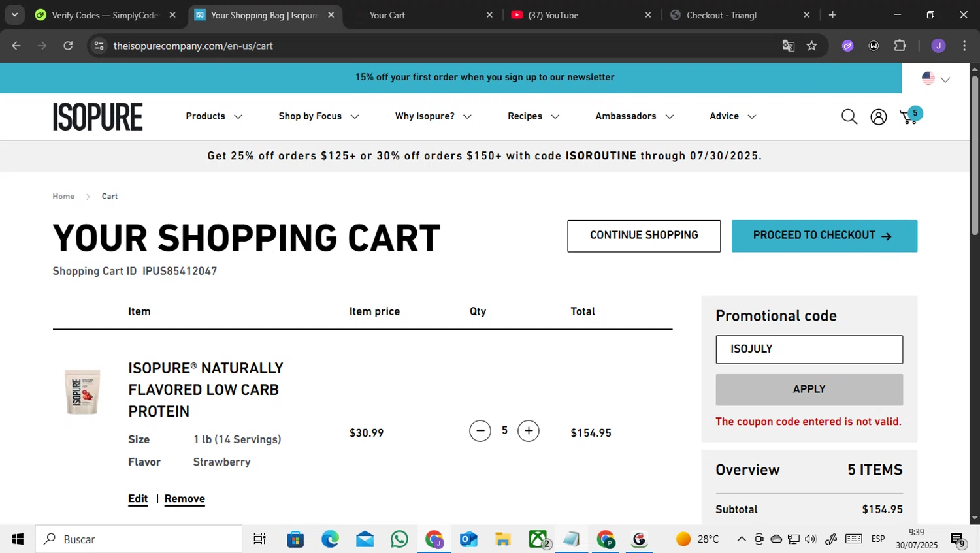The image size is (980, 553).
Task: Click the CONTINUE SHOPPING button
Action: point(644,236)
